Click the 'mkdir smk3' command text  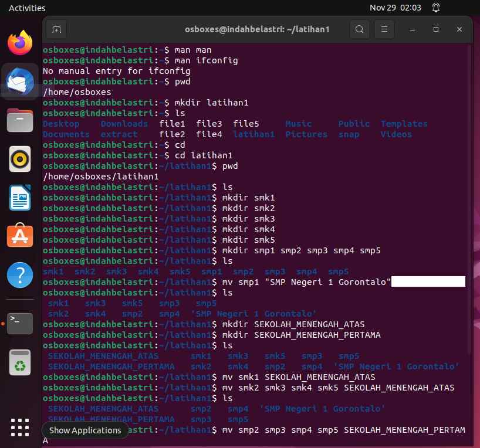pos(249,219)
